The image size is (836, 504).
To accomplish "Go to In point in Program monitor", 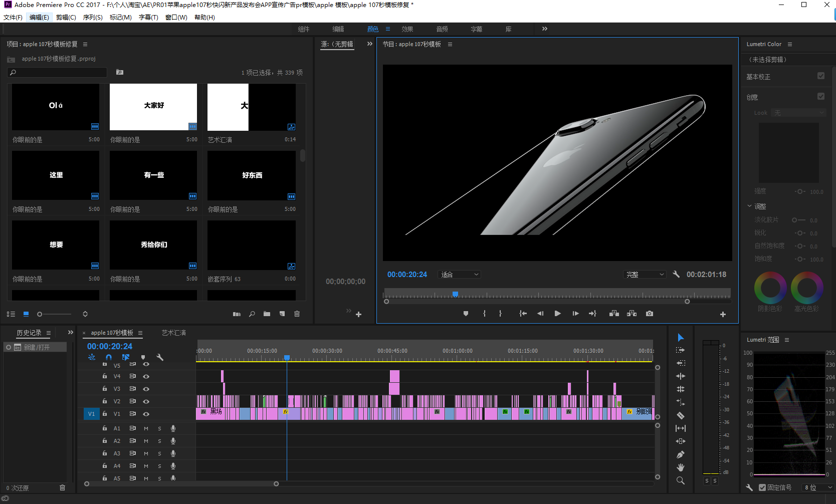I will [523, 314].
